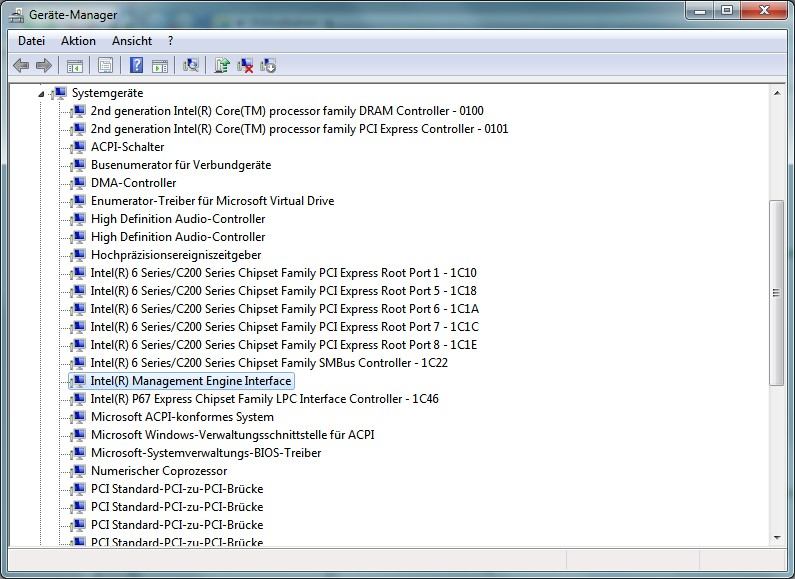Select Intel(R) P67 Express Chipset LPC entry
Image resolution: width=795 pixels, height=579 pixels.
tap(264, 399)
